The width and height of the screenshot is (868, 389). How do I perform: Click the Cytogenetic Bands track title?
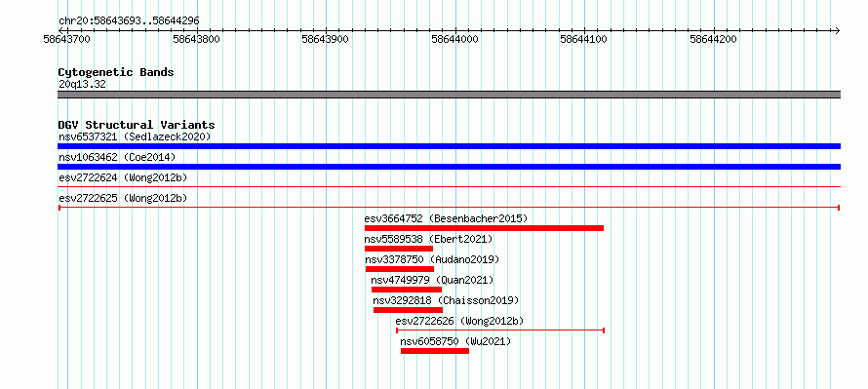[116, 72]
